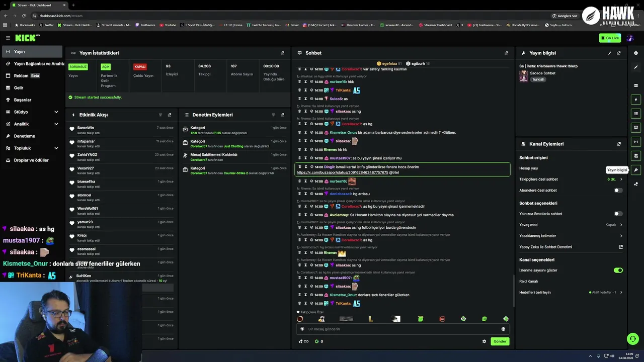Open the browser tab search dropdown

tap(6, 5)
